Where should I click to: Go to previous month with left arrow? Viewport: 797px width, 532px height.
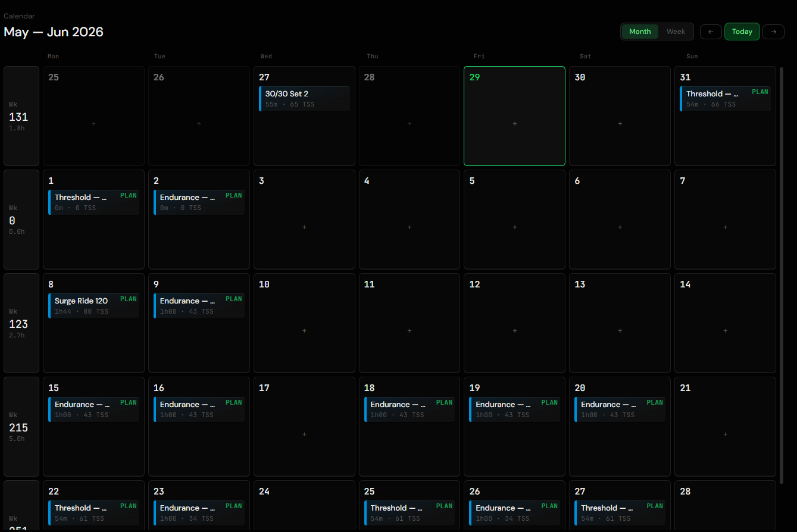(711, 32)
